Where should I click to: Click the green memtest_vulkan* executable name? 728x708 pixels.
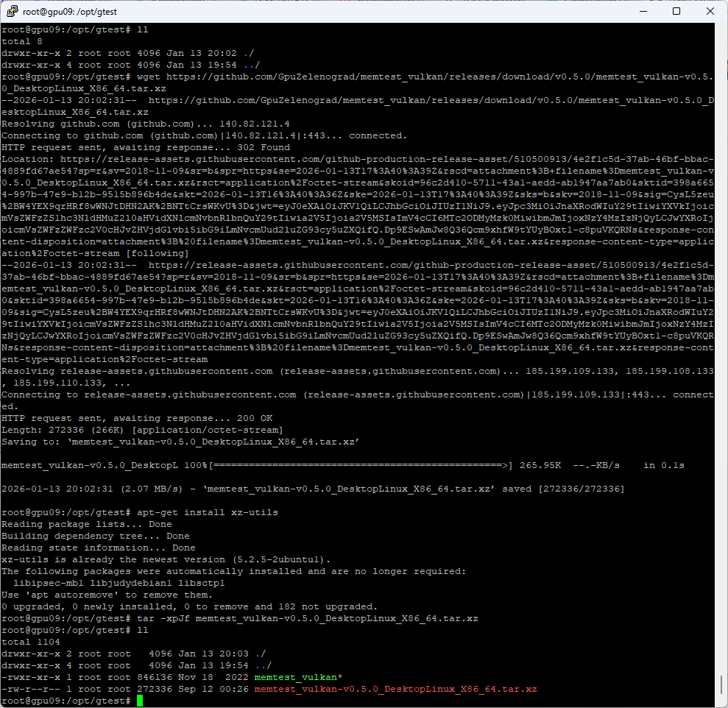(298, 677)
